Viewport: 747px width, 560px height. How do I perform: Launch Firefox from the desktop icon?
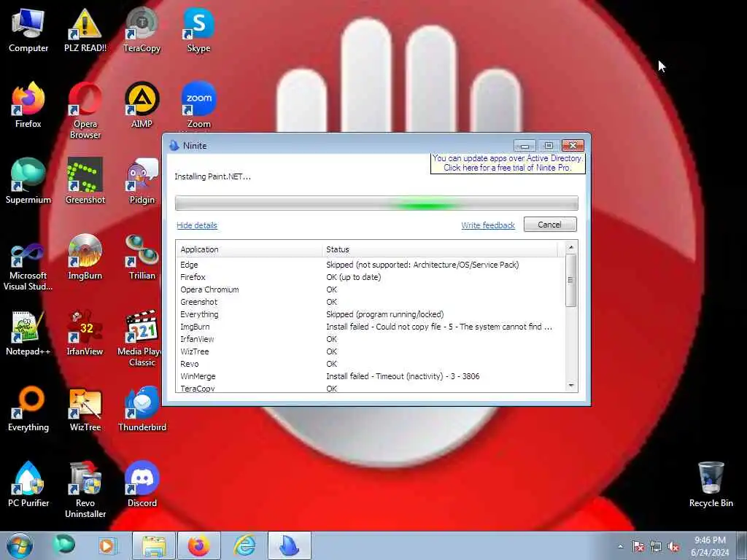(x=28, y=105)
